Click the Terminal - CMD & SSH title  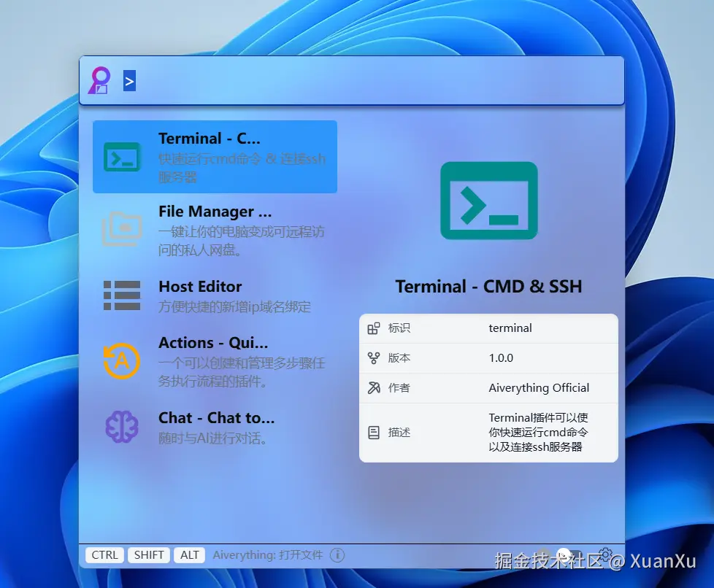click(x=488, y=286)
